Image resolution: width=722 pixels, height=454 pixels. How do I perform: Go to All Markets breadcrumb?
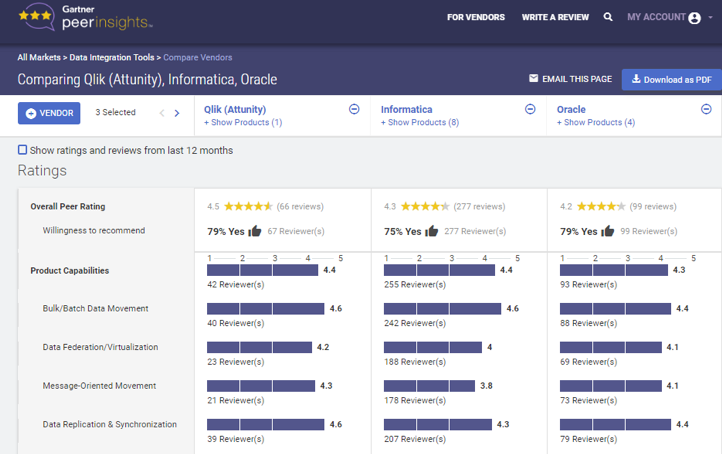[41, 58]
